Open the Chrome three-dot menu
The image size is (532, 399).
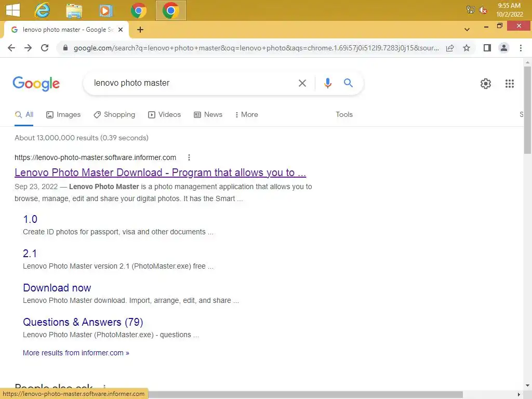[521, 48]
